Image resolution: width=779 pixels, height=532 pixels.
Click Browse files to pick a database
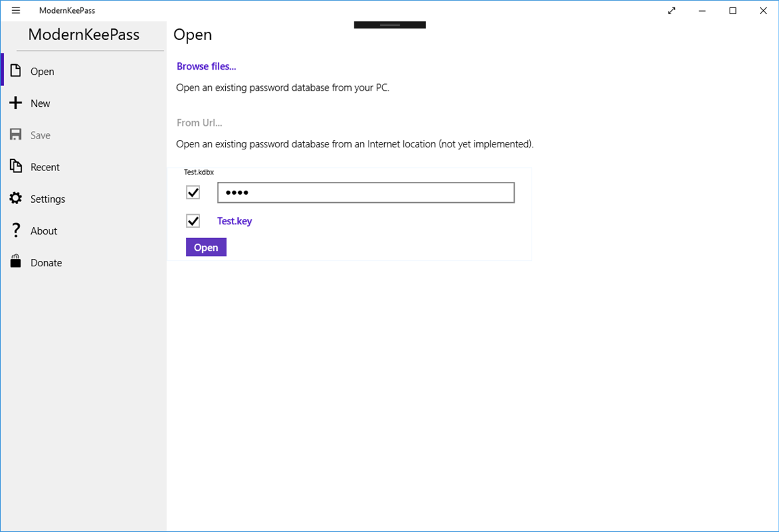pos(206,66)
